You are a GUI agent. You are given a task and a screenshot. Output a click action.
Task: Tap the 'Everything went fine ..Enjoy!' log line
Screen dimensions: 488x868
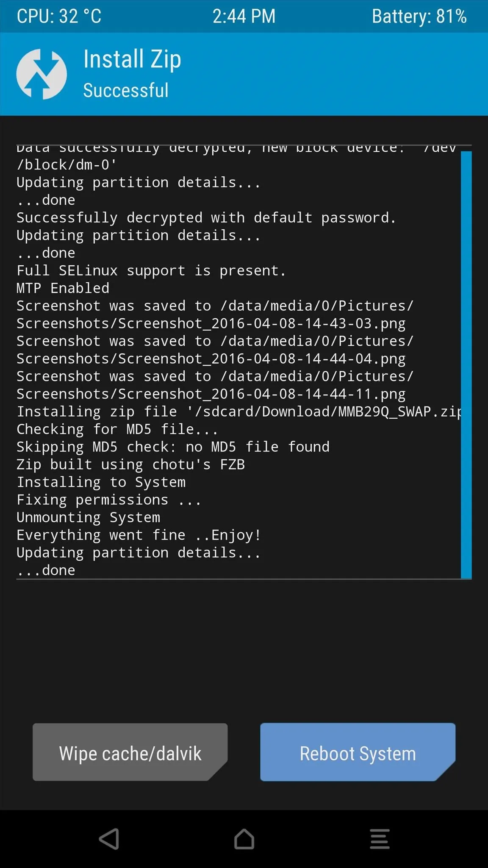pos(139,535)
